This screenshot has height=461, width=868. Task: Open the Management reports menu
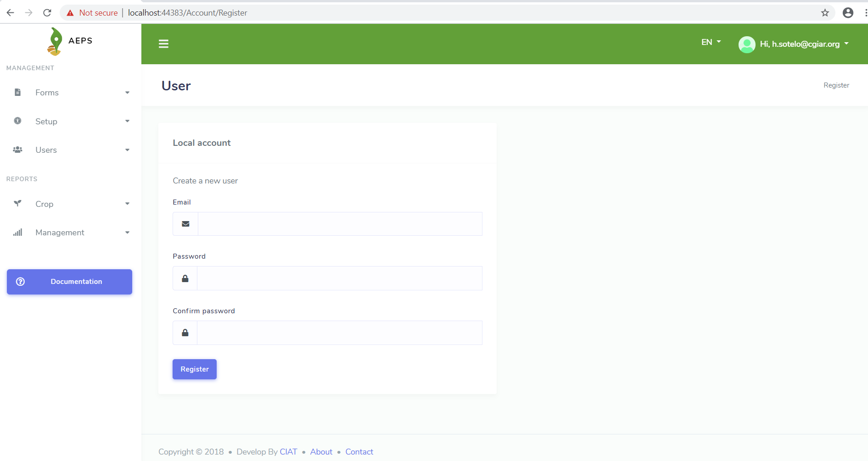click(71, 233)
